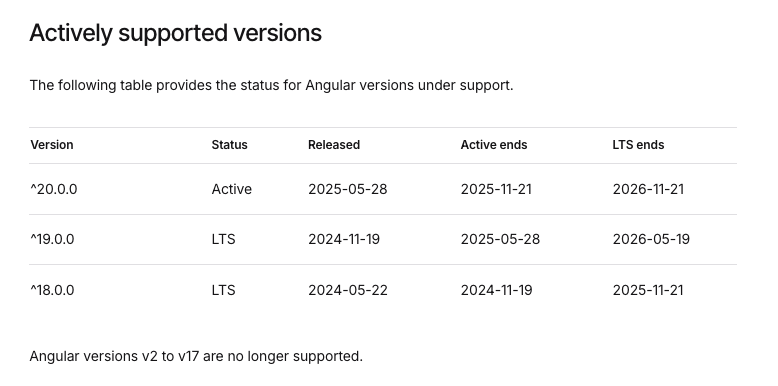Click the table description paragraph text
Viewport: 778px width, 386px height.
click(271, 85)
